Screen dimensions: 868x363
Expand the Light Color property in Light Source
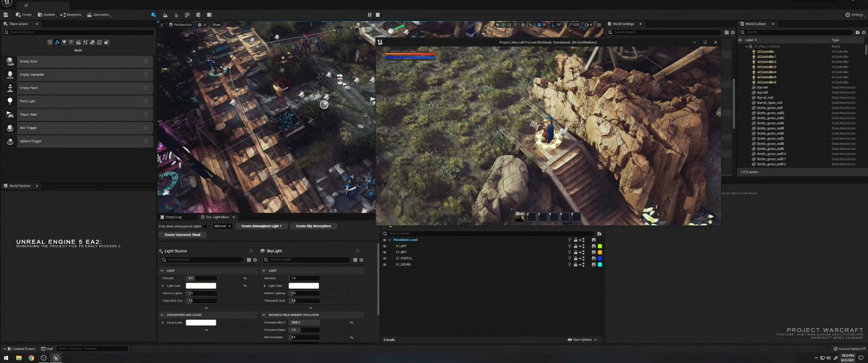pos(163,286)
